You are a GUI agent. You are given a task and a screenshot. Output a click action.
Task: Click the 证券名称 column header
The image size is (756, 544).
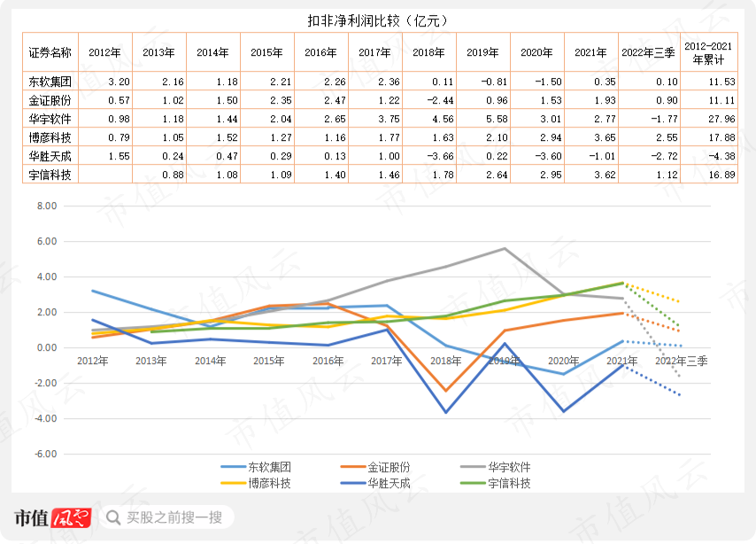click(50, 52)
